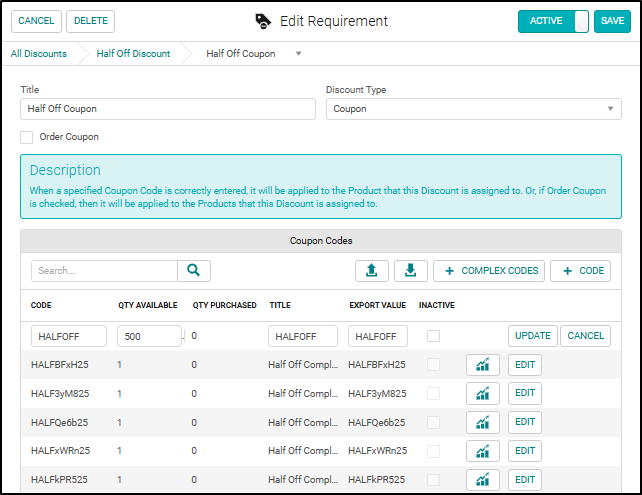
Task: Open Half Off Coupon breadcrumb item
Action: [241, 54]
